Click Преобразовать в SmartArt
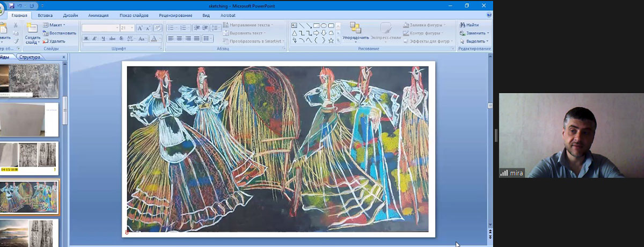The width and height of the screenshot is (644, 247). [x=252, y=41]
